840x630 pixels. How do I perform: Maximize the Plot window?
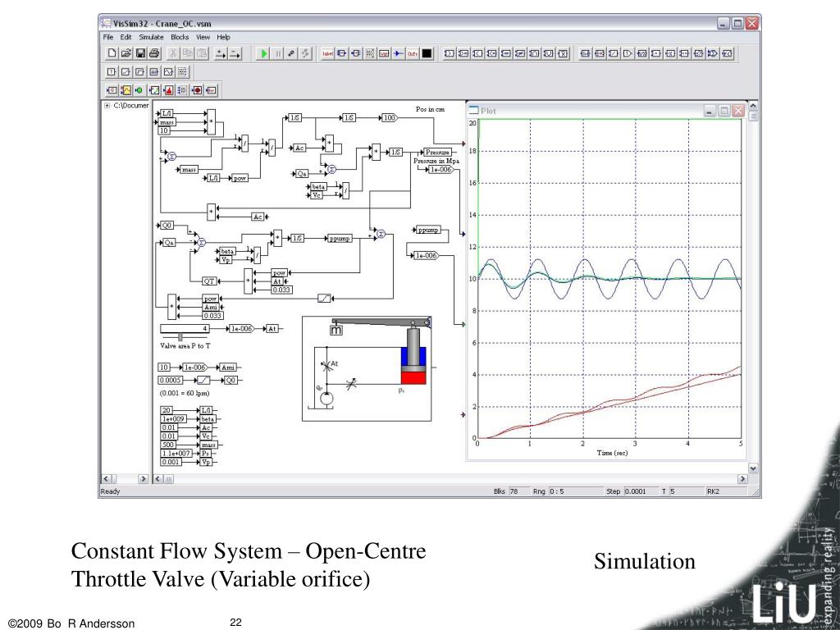tap(724, 111)
